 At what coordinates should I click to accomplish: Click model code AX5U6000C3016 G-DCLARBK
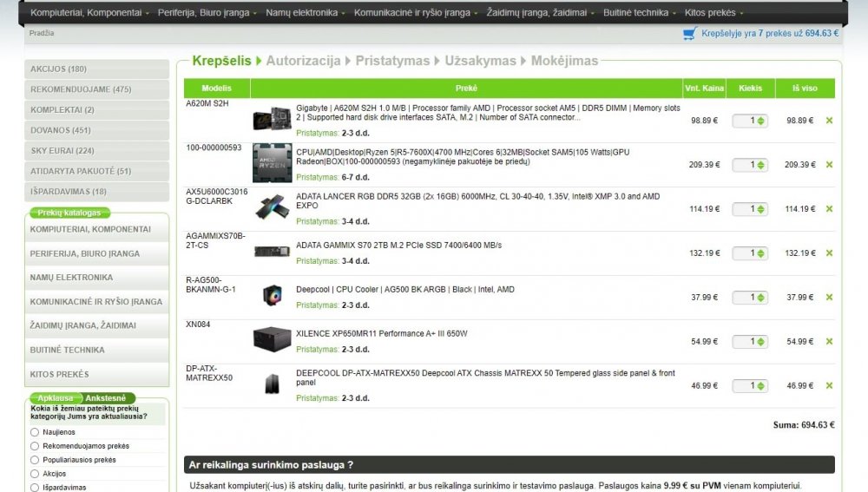coord(216,196)
